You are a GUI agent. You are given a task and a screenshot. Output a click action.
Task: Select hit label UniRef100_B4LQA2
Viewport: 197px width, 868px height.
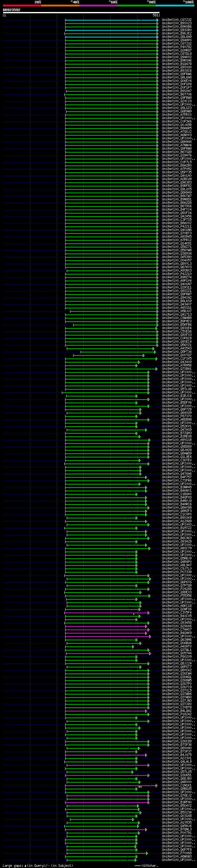point(177,711)
